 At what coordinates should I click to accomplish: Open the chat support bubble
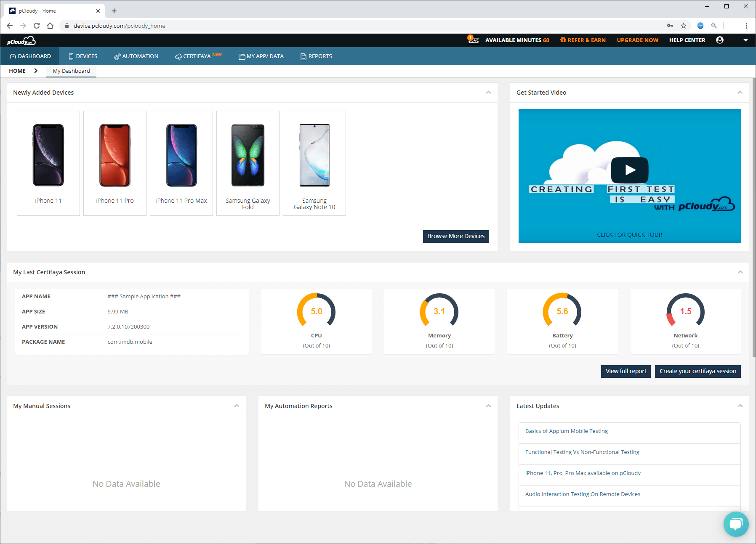[x=736, y=524]
